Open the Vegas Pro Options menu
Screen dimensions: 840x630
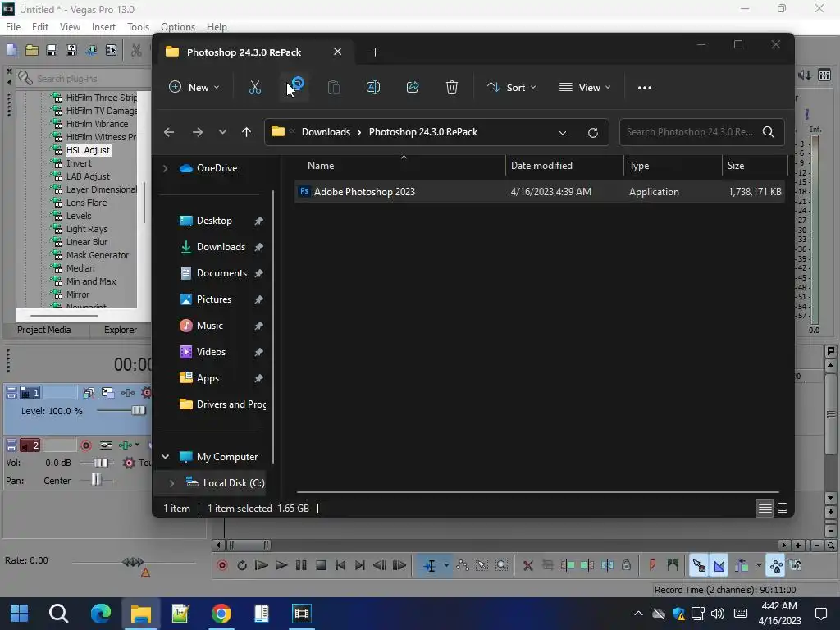pyautogui.click(x=178, y=27)
